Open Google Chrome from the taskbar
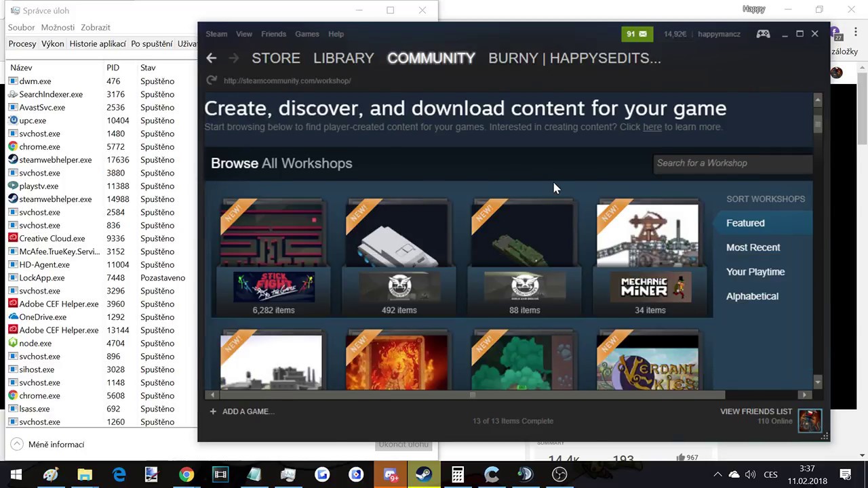Screen dimensions: 868x488 coord(186,474)
